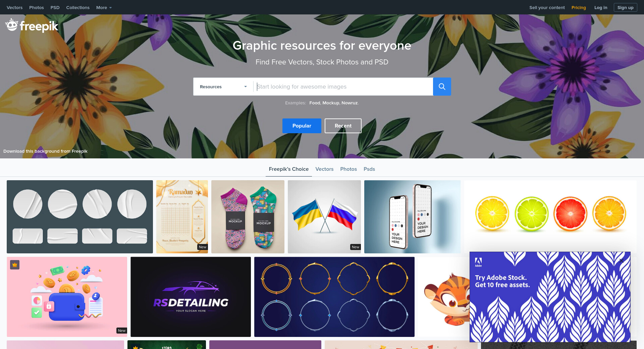The image size is (644, 349).
Task: Open the citrus slices thumbnail
Action: coord(550,214)
